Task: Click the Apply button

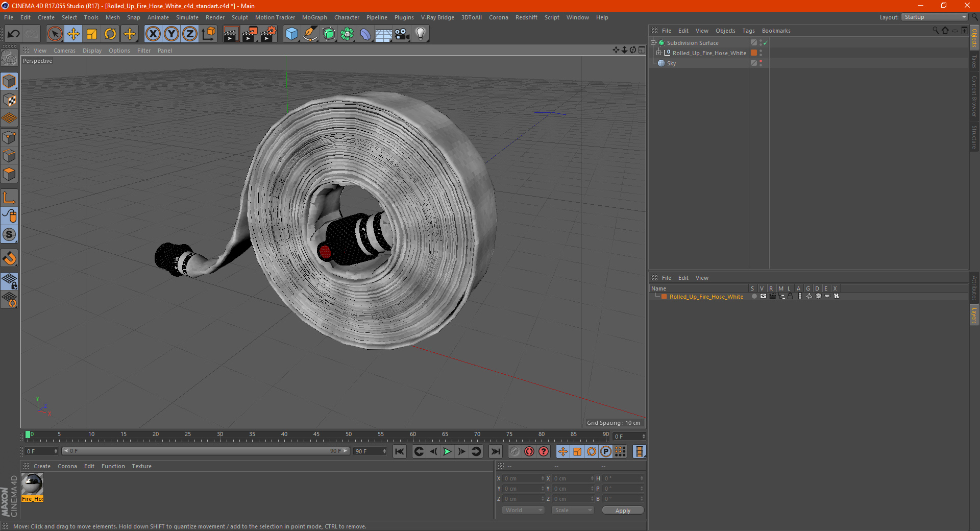Action: coord(623,510)
